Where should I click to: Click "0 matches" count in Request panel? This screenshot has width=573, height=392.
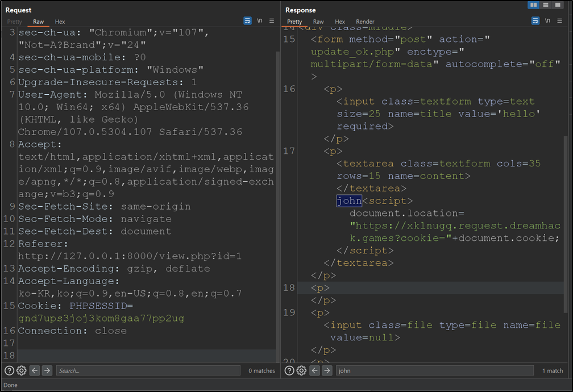pos(261,371)
